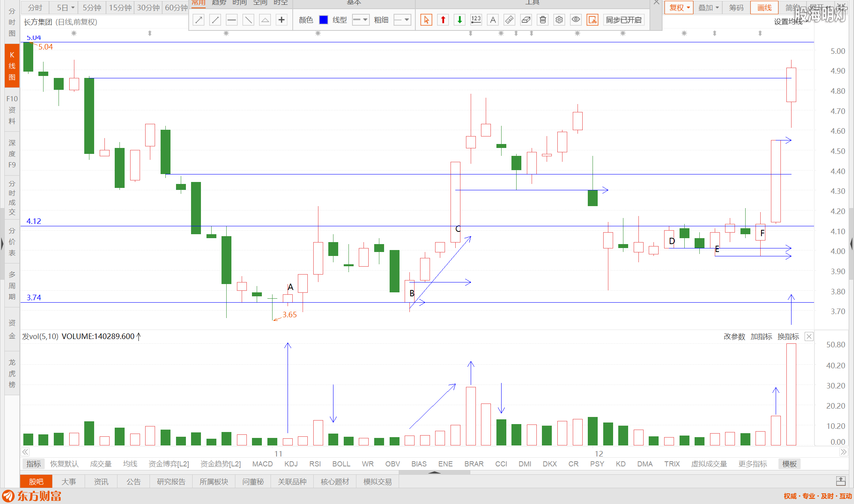Select the BOLL indicator
Viewport: 854px width, 504px height.
coord(341,464)
